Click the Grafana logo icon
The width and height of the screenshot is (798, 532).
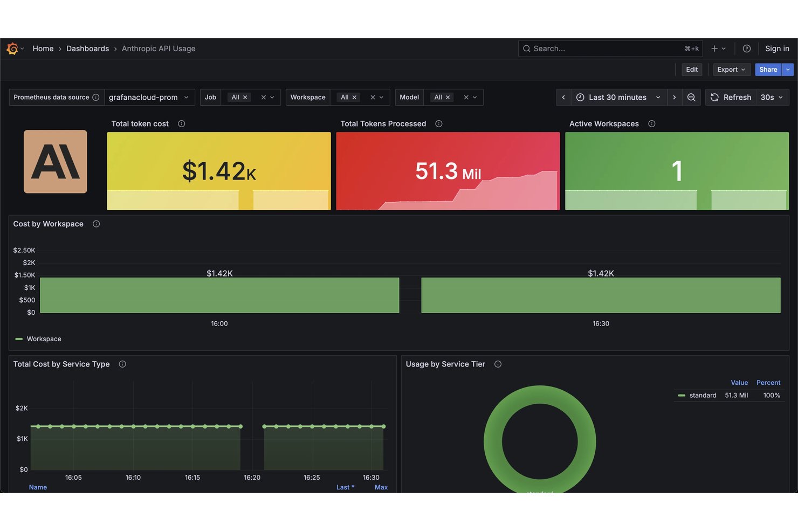pos(12,49)
